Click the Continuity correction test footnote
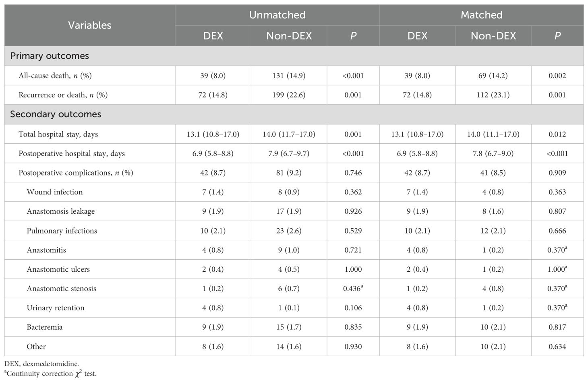Viewport: 588px width, 382px height. (52, 374)
